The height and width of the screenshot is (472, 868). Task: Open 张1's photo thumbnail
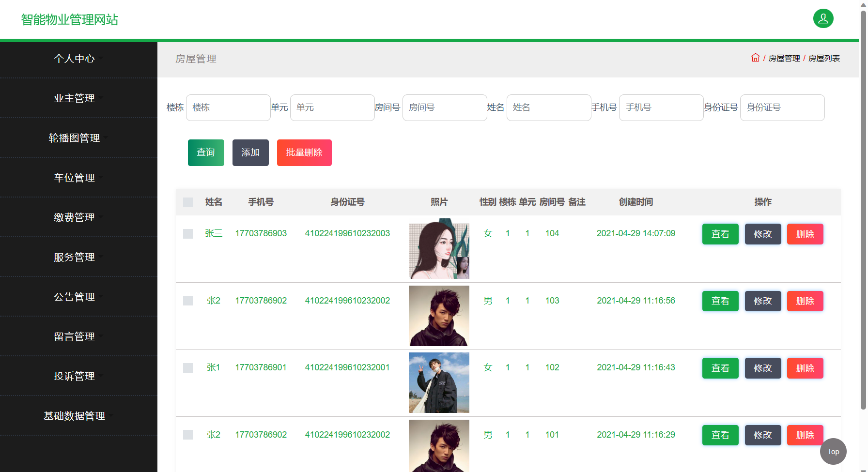click(439, 383)
